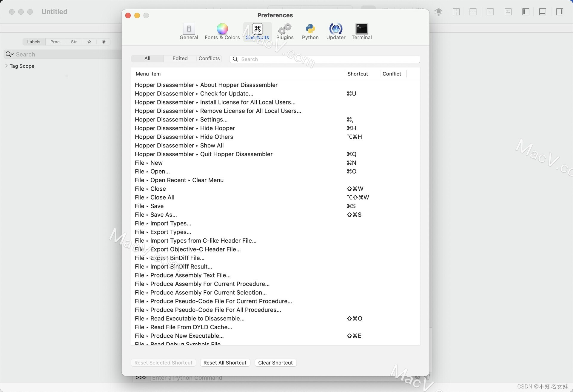Click the Menu Item column header

(238, 74)
